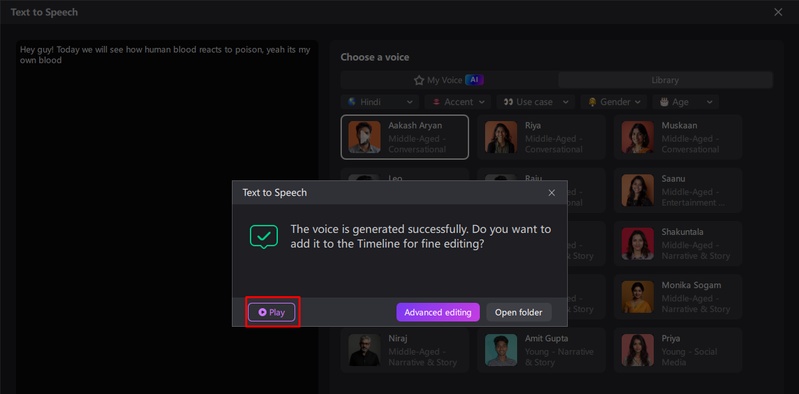Viewport: 799px width, 394px height.
Task: Close the voice generated dialog
Action: (x=551, y=193)
